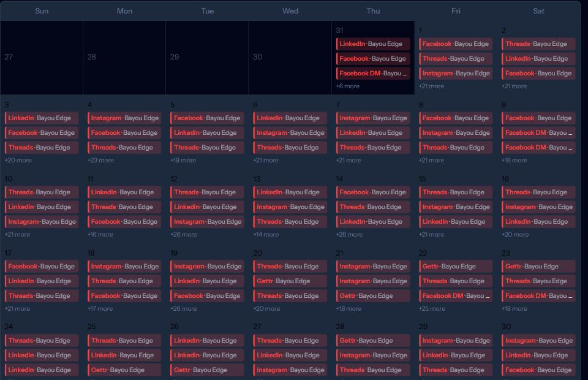588x380 pixels.
Task: Open the Instagram event on day 6
Action: coord(290,133)
